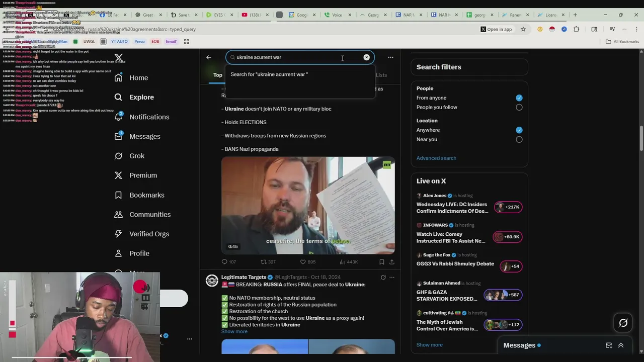Image resolution: width=644 pixels, height=362 pixels.
Task: Open account options dots near webcam overlay
Action: (190, 339)
